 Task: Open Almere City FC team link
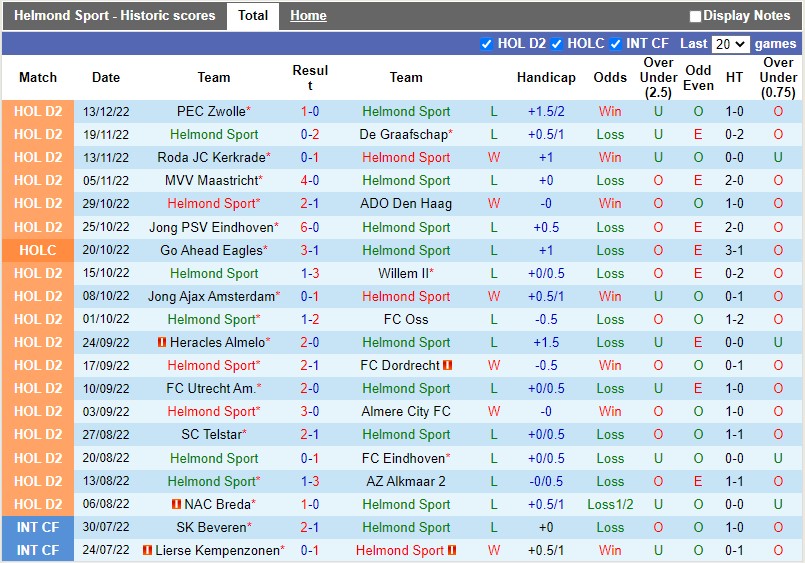point(406,412)
